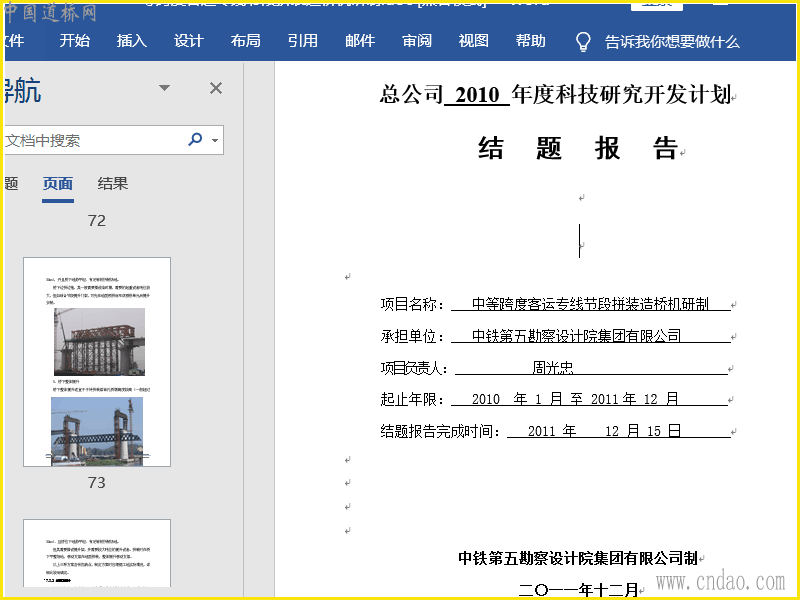Click the magnifier search icon
The height and width of the screenshot is (600, 800).
tap(195, 139)
